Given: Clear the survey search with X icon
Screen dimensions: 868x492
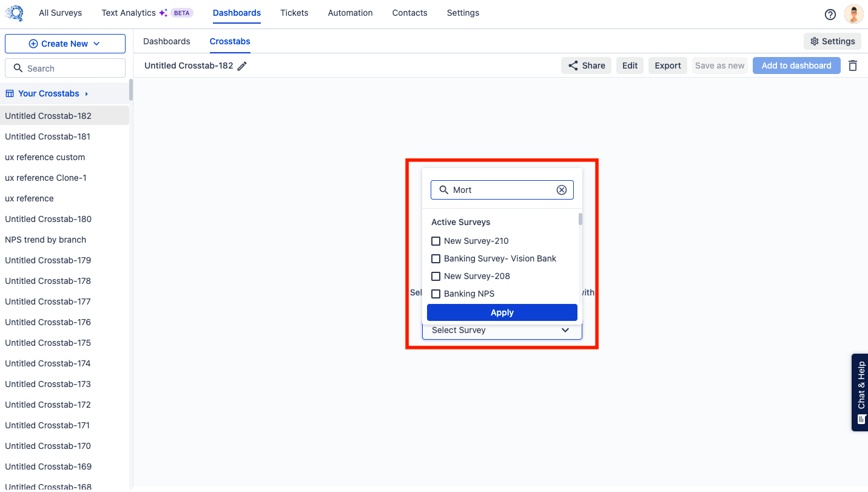Looking at the screenshot, I should click(562, 190).
